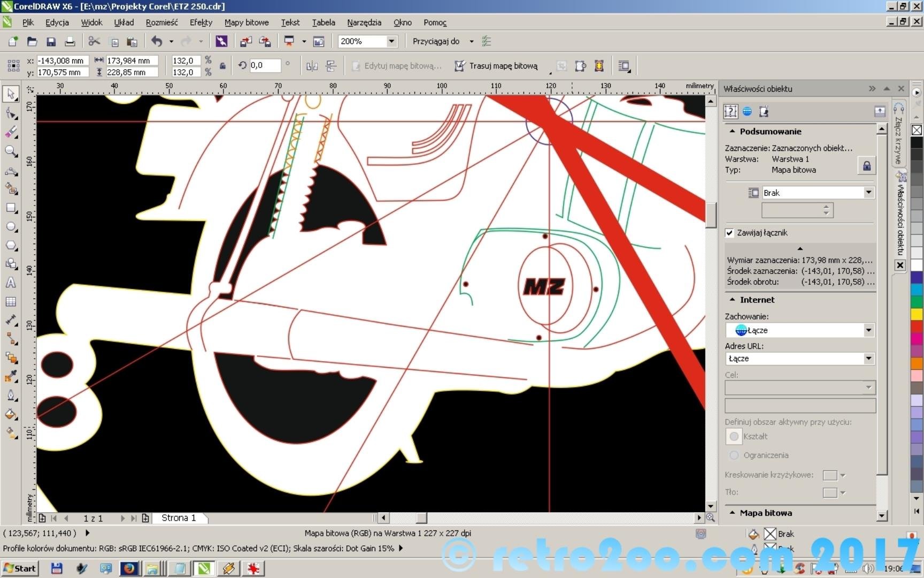924x578 pixels.
Task: Select the Rectangle tool
Action: [x=11, y=208]
